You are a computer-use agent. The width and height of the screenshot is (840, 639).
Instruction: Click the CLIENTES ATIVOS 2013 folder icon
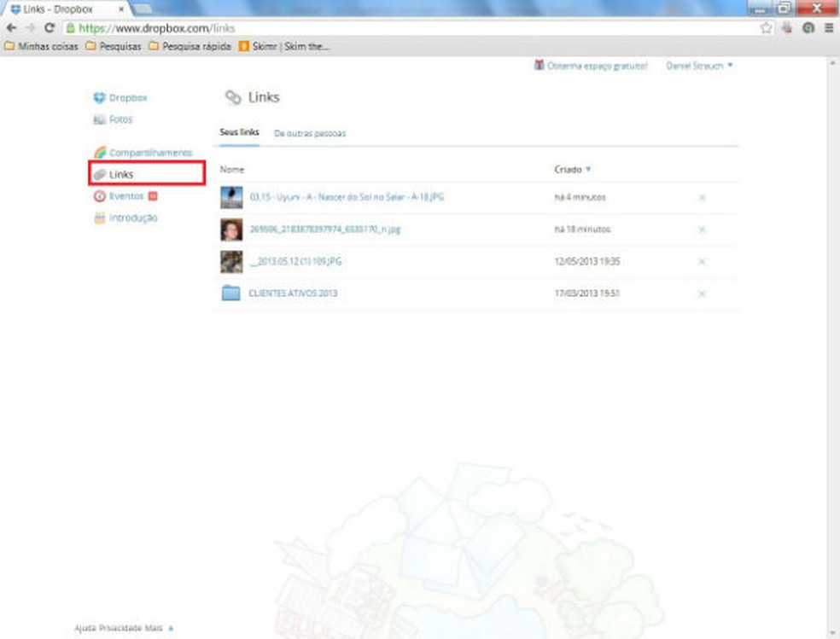(x=230, y=293)
